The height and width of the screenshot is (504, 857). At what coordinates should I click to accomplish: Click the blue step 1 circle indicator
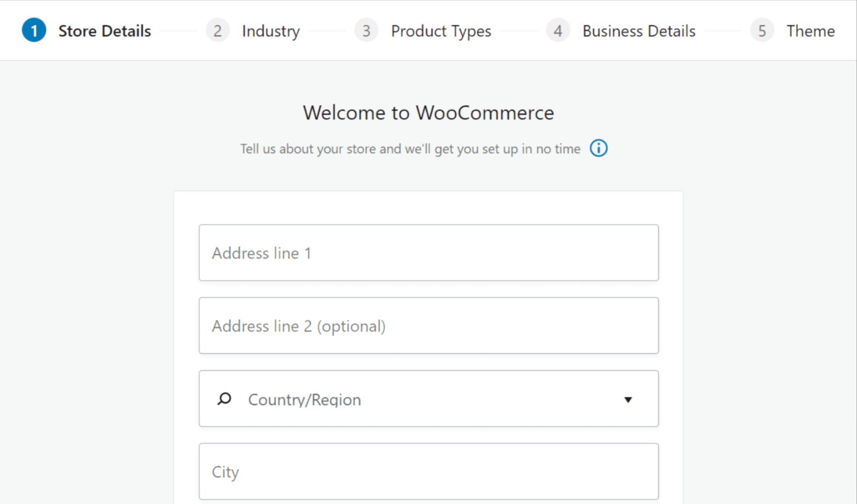[x=33, y=30]
